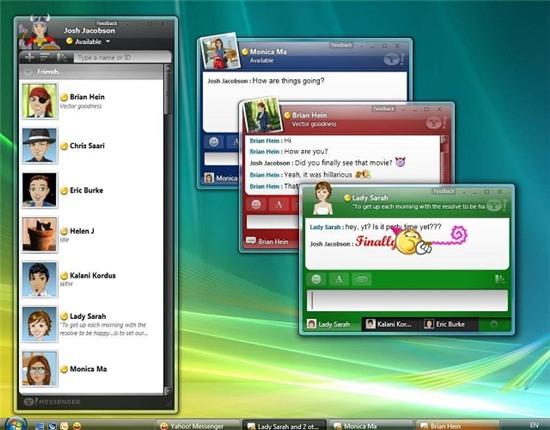
Task: Click Feedback link in main Messenger window
Action: (107, 23)
